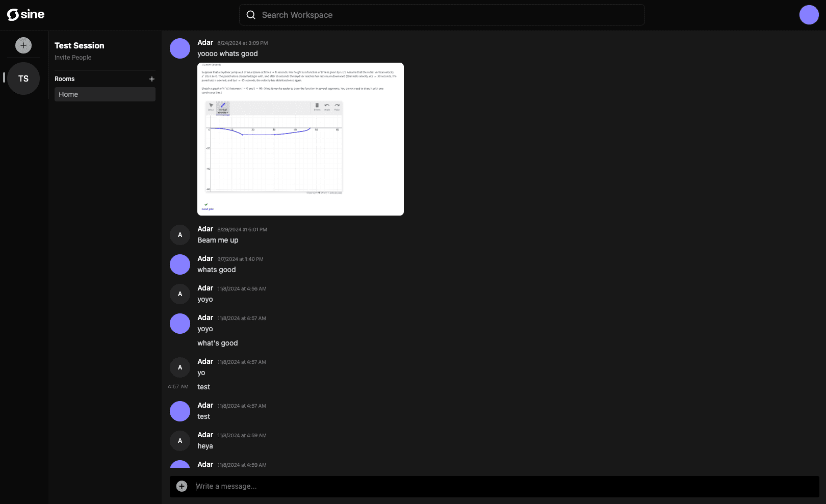Open the Invite People link
The height and width of the screenshot is (504, 826).
[x=73, y=58]
